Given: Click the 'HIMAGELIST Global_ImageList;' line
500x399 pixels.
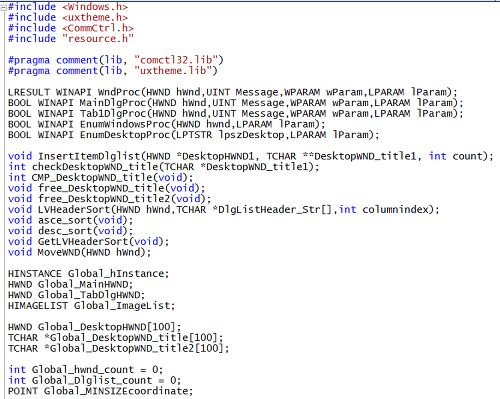Looking at the screenshot, I should click(x=92, y=306).
